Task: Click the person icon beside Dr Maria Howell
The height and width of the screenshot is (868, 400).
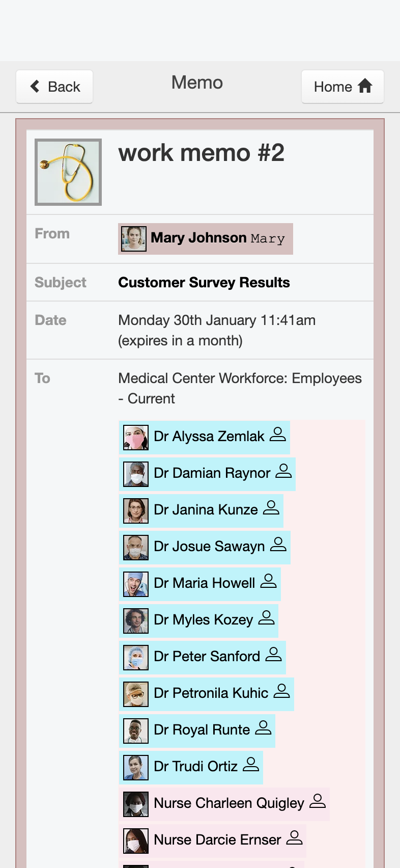Action: [268, 581]
